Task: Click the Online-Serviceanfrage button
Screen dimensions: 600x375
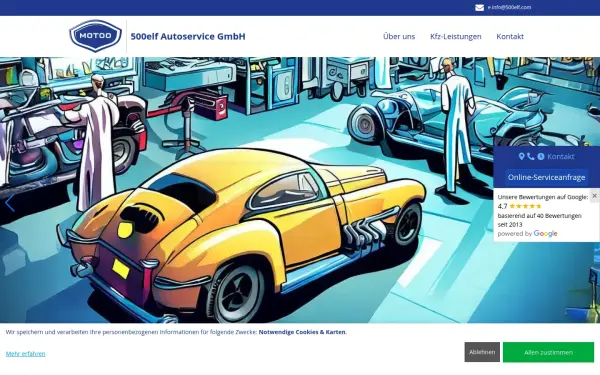Action: 546,178
